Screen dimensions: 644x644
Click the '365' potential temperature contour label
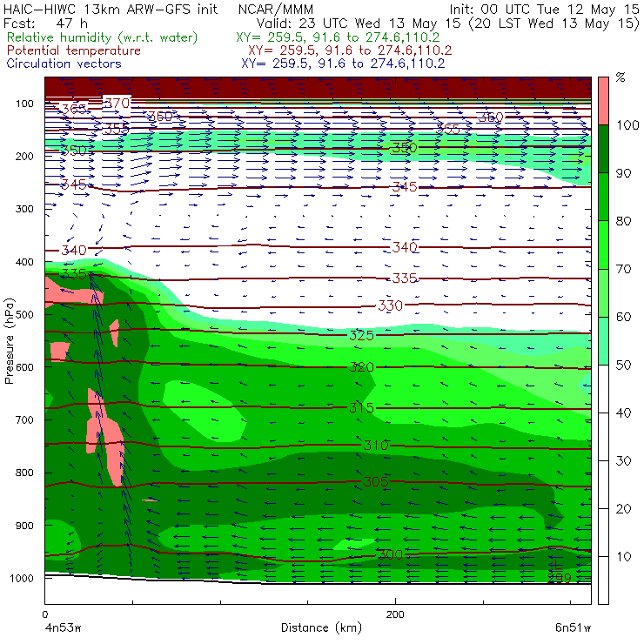point(74,109)
